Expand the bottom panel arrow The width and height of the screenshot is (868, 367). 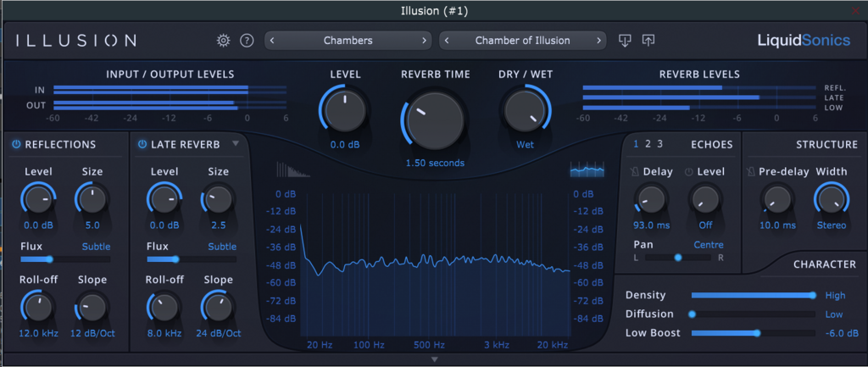click(x=435, y=360)
